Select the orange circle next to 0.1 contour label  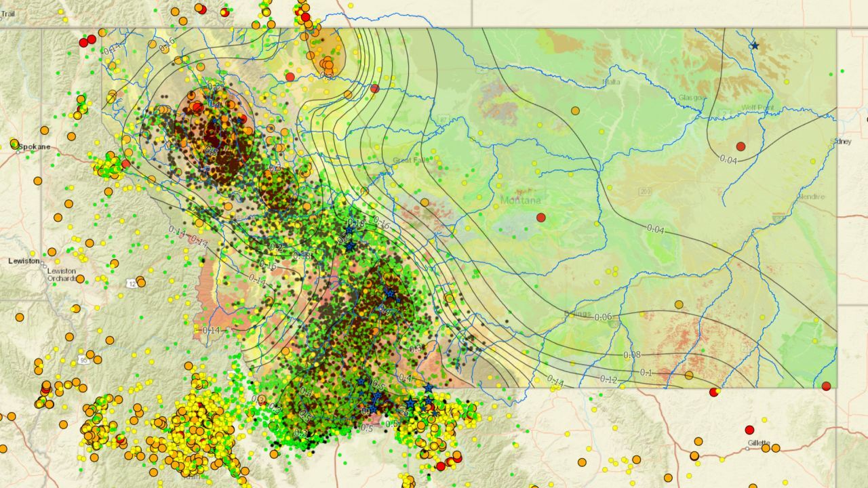[x=689, y=375]
